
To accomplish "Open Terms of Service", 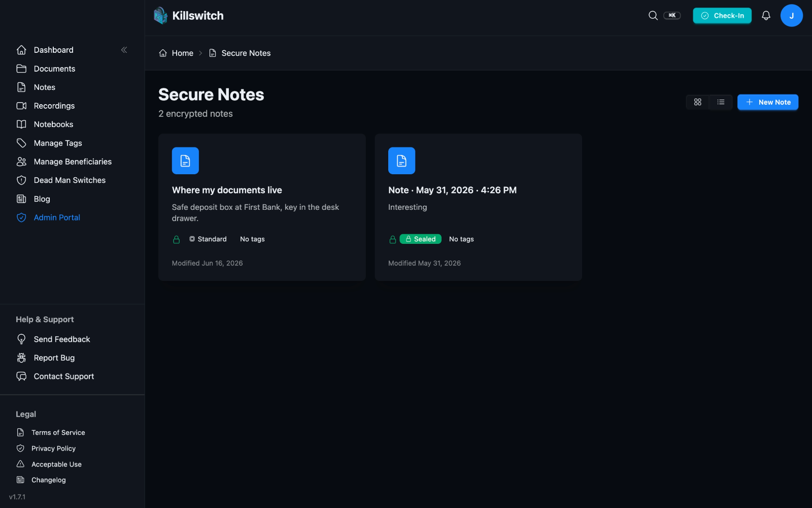I will 58,432.
